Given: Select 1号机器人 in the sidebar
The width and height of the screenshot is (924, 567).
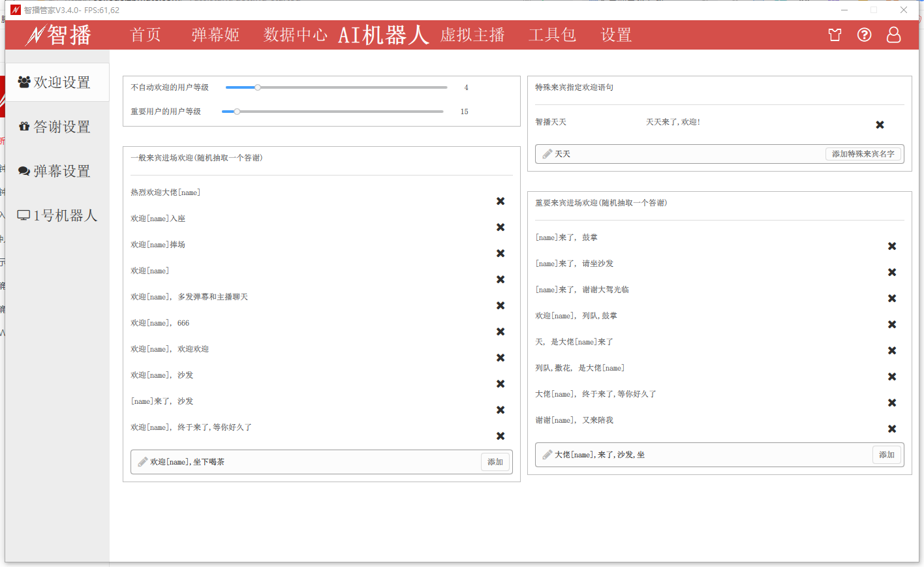Looking at the screenshot, I should 57,215.
